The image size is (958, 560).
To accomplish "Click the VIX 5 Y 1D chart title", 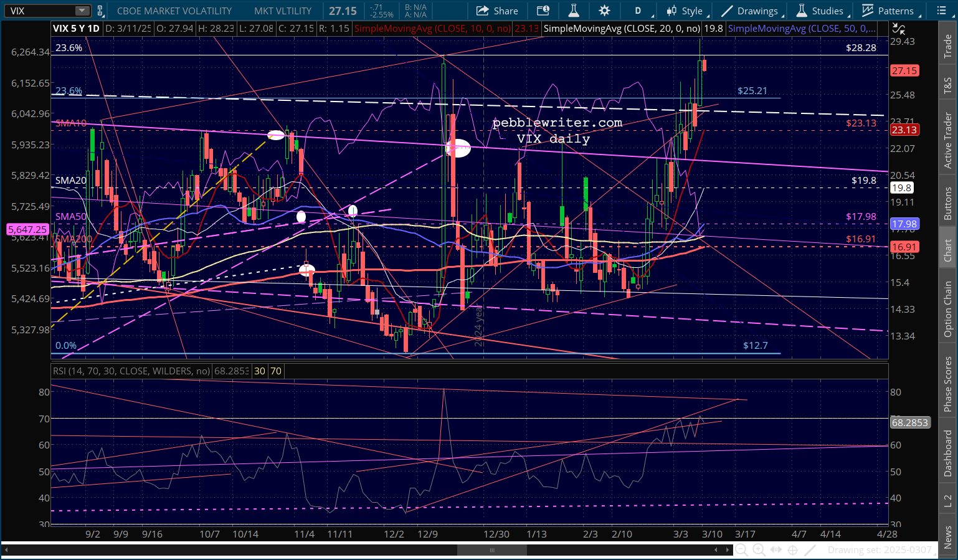I will tap(76, 29).
